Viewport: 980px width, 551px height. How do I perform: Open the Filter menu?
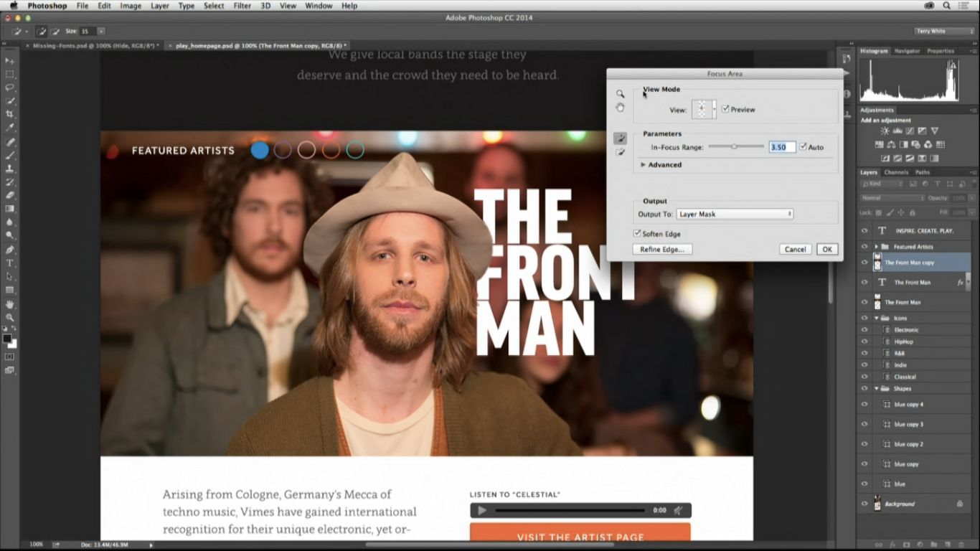[x=242, y=6]
